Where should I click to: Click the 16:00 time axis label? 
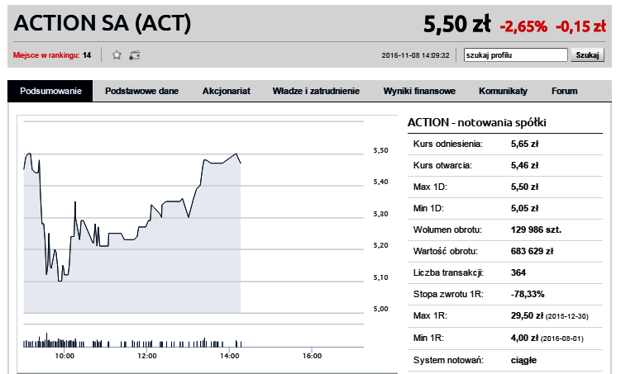tap(312, 356)
